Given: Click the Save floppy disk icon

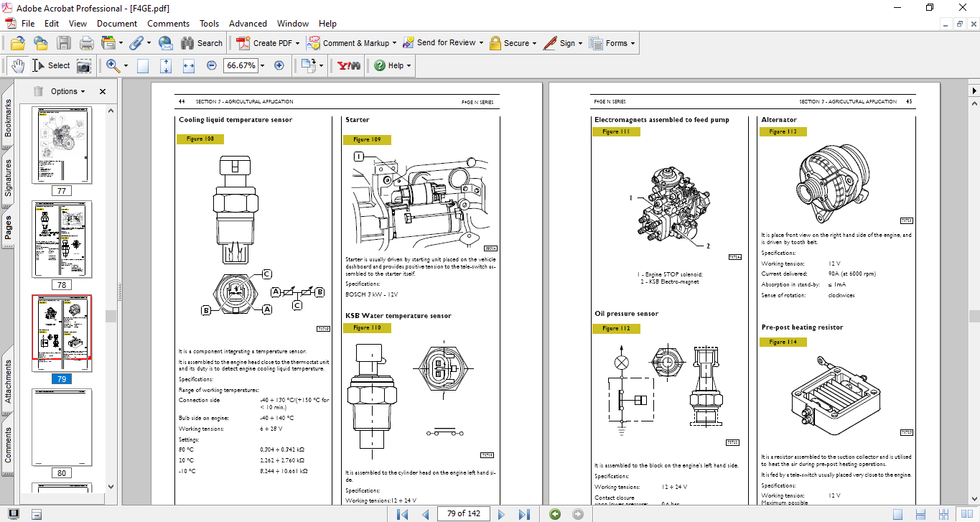Looking at the screenshot, I should point(64,43).
